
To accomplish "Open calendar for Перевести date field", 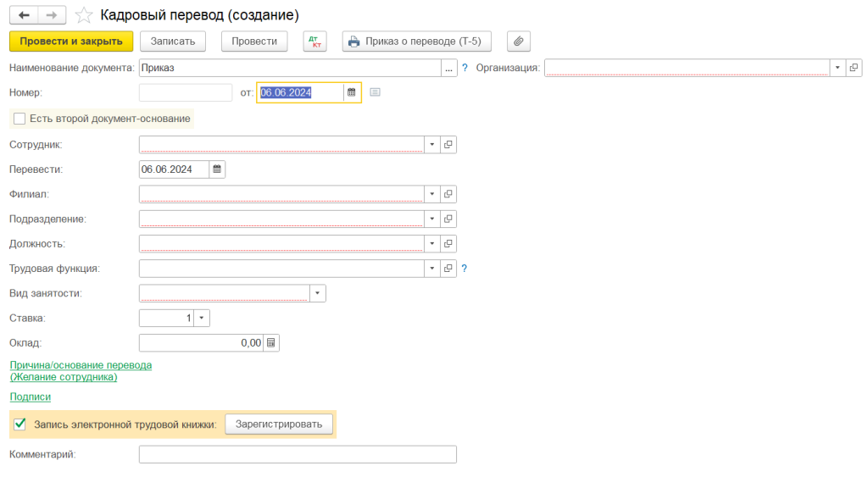I will point(216,169).
